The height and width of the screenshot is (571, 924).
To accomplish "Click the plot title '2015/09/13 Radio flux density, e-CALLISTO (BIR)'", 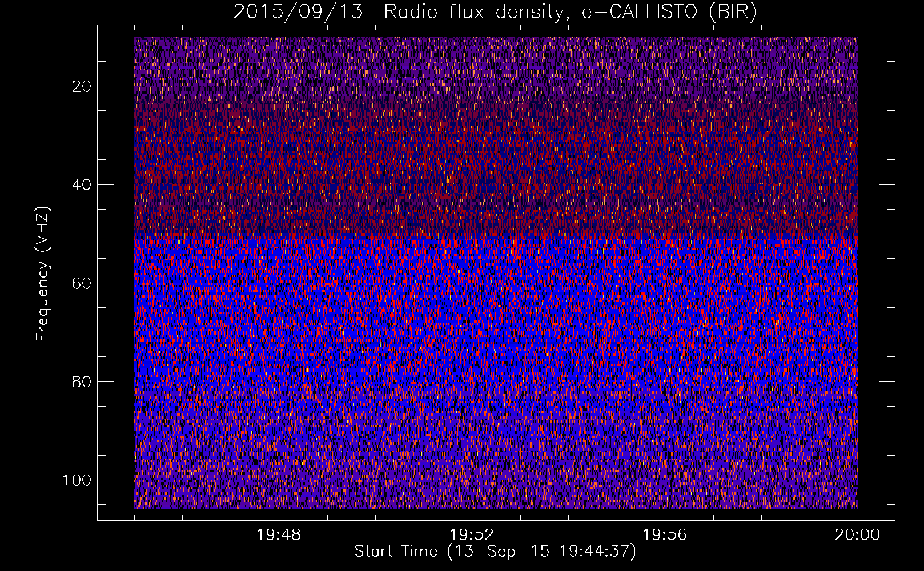I will tap(495, 12).
